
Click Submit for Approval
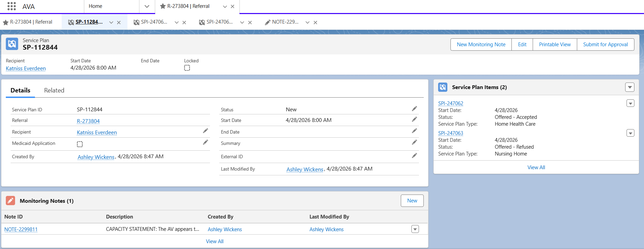[605, 45]
